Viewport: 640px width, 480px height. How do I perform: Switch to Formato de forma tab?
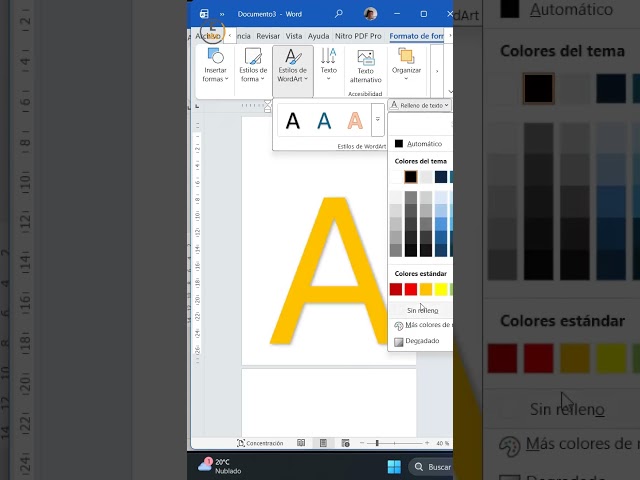[x=416, y=36]
